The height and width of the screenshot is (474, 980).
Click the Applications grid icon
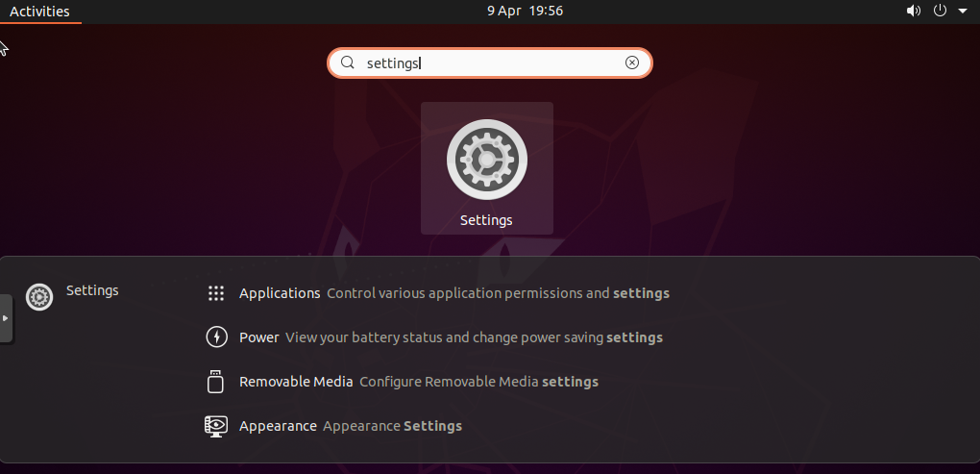coord(215,293)
